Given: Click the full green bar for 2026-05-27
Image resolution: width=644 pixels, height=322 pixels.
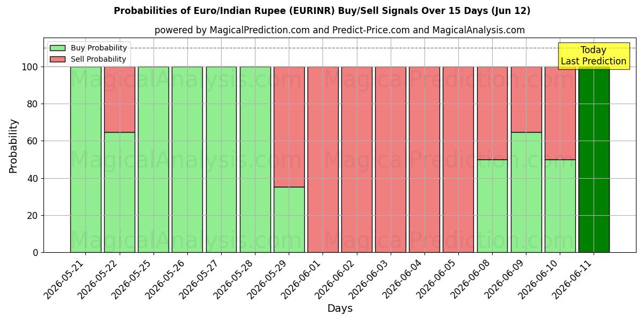Looking at the screenshot, I should tap(221, 159).
